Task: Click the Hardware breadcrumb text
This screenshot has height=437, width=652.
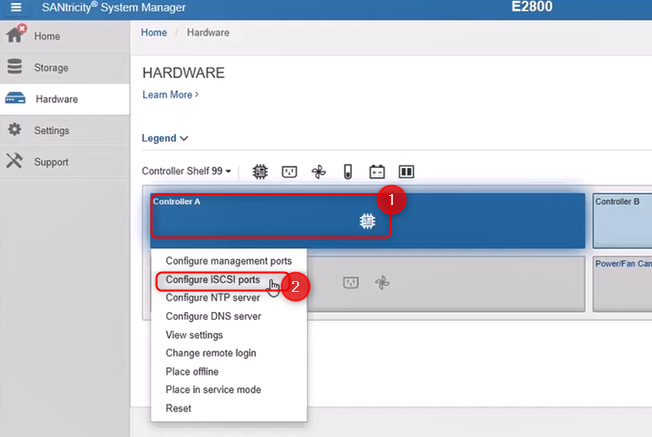Action: tap(208, 32)
